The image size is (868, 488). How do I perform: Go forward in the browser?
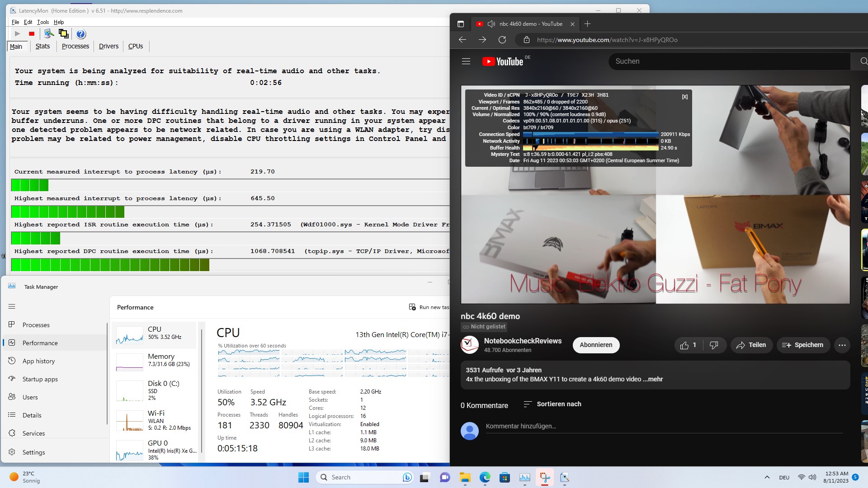tap(482, 40)
